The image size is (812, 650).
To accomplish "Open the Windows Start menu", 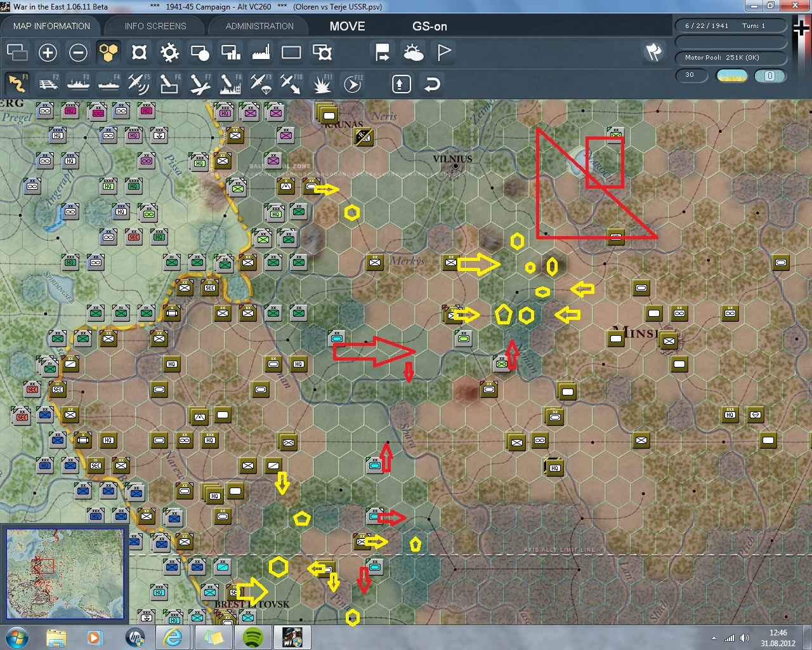I will click(x=16, y=637).
